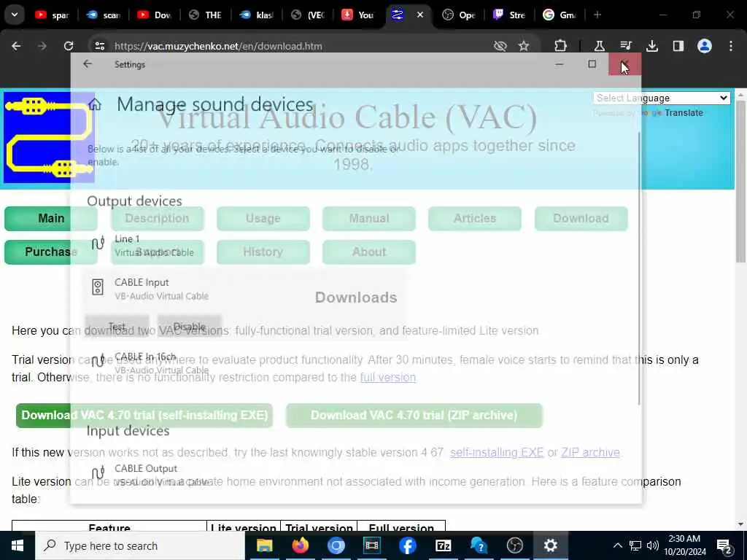Switch to the '(VEC' tab
This screenshot has height=560, width=747.
(307, 15)
